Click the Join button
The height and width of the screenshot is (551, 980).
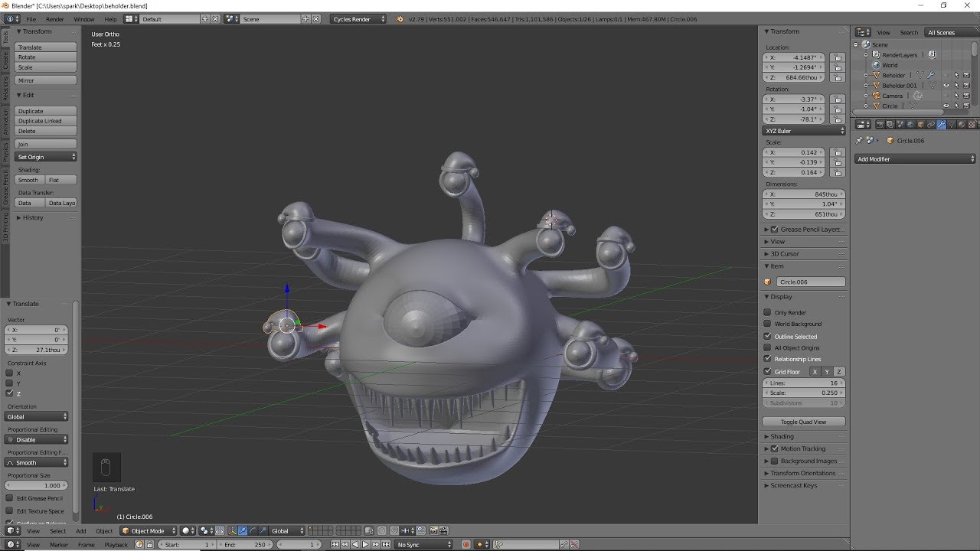pyautogui.click(x=46, y=144)
